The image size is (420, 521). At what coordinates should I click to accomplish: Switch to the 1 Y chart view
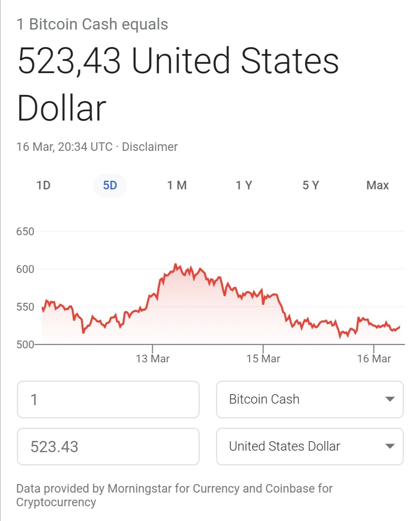point(244,185)
